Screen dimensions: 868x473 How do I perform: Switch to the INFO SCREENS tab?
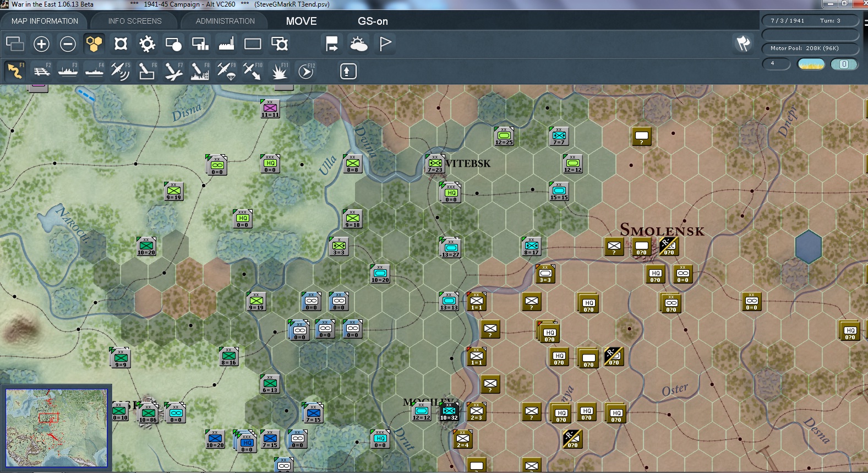[x=135, y=21]
